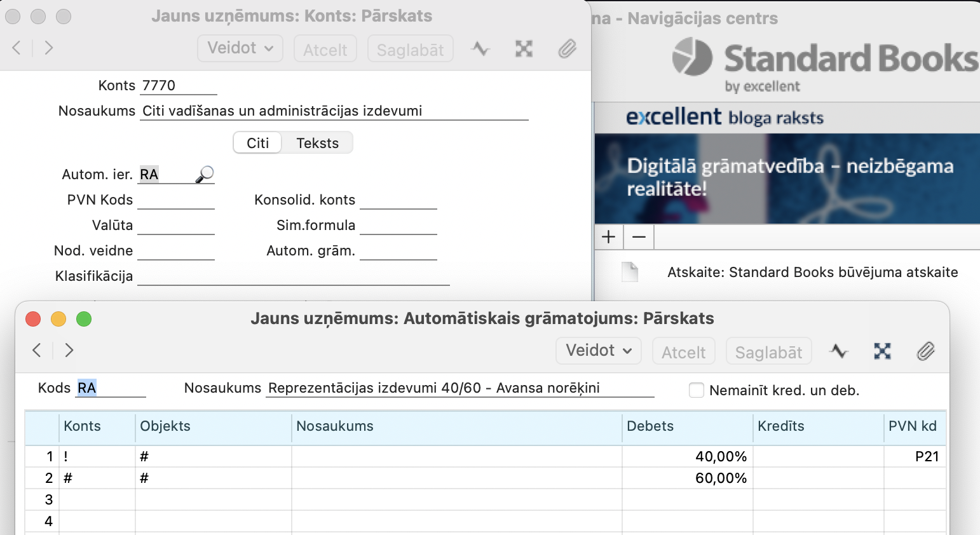Go to previous record in Automātiskais grāmatojums window

coord(37,350)
